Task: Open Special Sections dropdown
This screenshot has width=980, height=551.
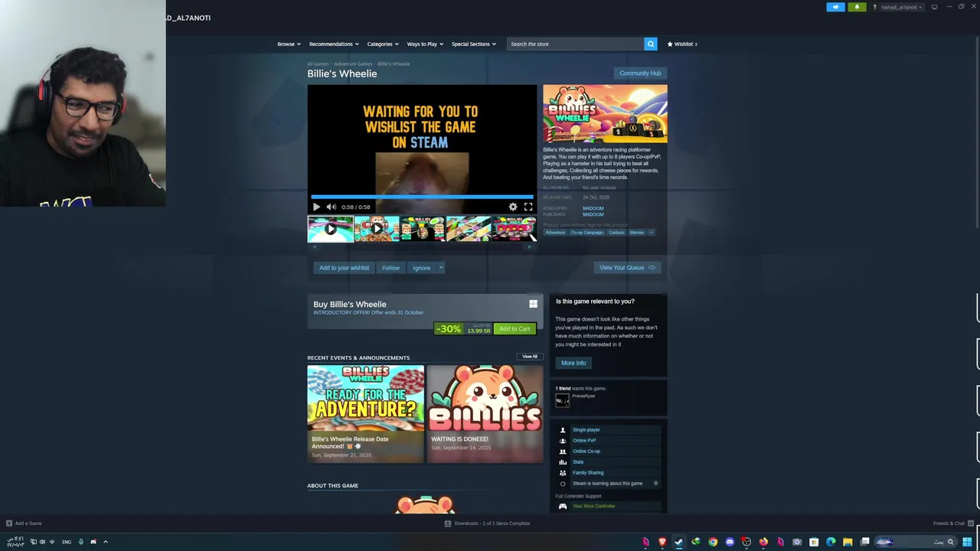Action: pyautogui.click(x=473, y=44)
